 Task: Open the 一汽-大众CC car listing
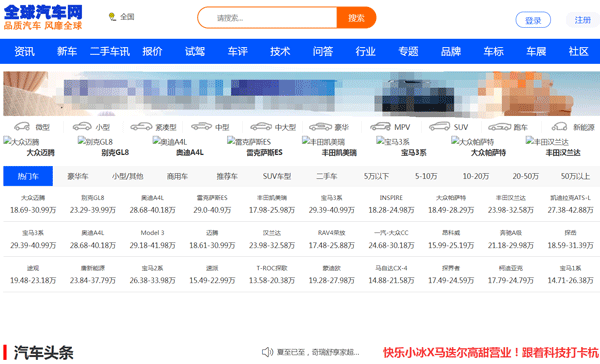point(391,239)
